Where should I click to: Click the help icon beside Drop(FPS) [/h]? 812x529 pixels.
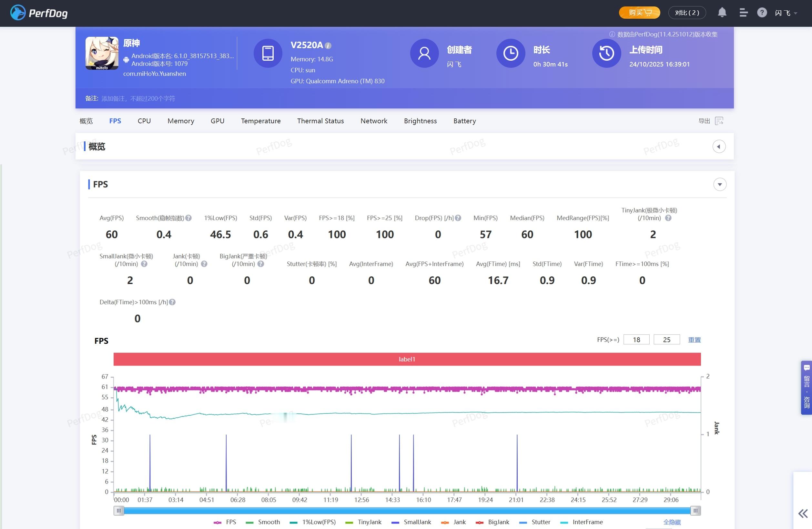click(x=458, y=218)
